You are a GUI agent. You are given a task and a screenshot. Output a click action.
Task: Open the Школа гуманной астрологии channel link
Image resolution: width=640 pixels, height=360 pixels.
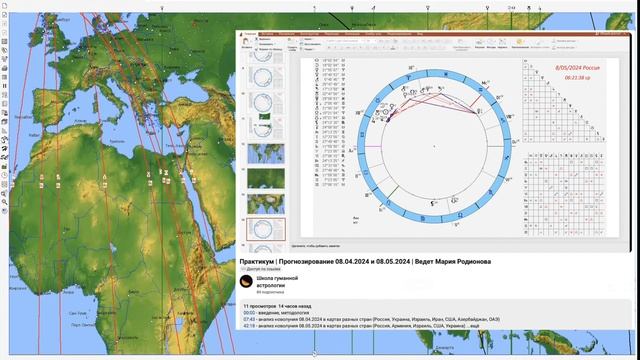click(x=277, y=282)
